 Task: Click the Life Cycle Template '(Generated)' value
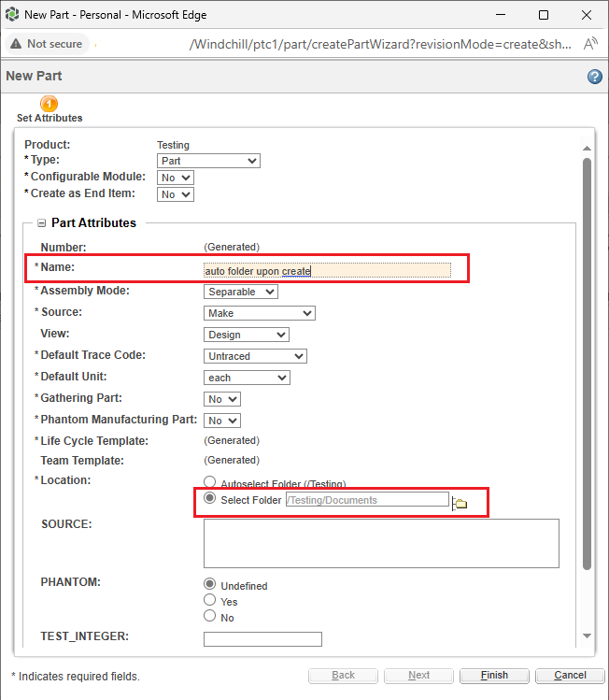232,440
